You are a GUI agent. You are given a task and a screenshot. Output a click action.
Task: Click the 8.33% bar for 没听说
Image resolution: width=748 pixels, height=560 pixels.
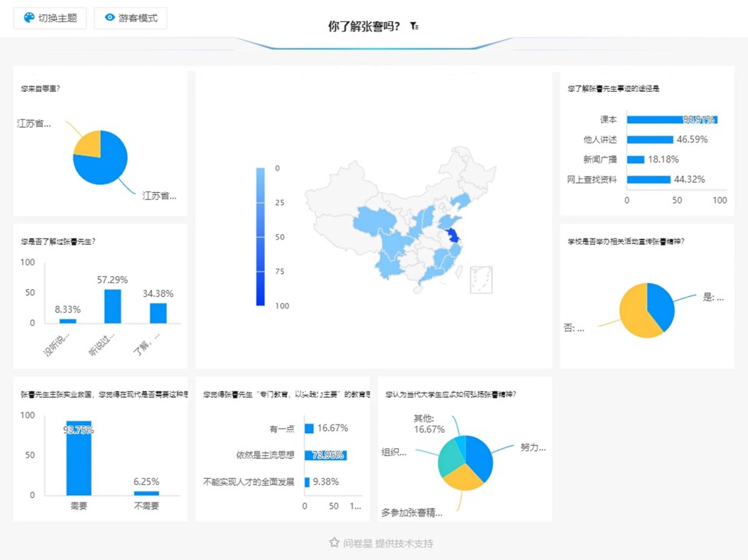click(x=67, y=321)
